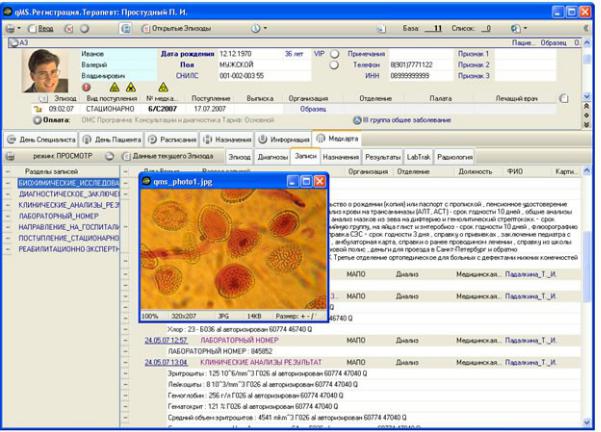Select НАПРАВЛЕНИЕ_НА_ГОСПИТАЛИЗАЦИЮ tree item
This screenshot has width=601, height=432.
tap(69, 227)
